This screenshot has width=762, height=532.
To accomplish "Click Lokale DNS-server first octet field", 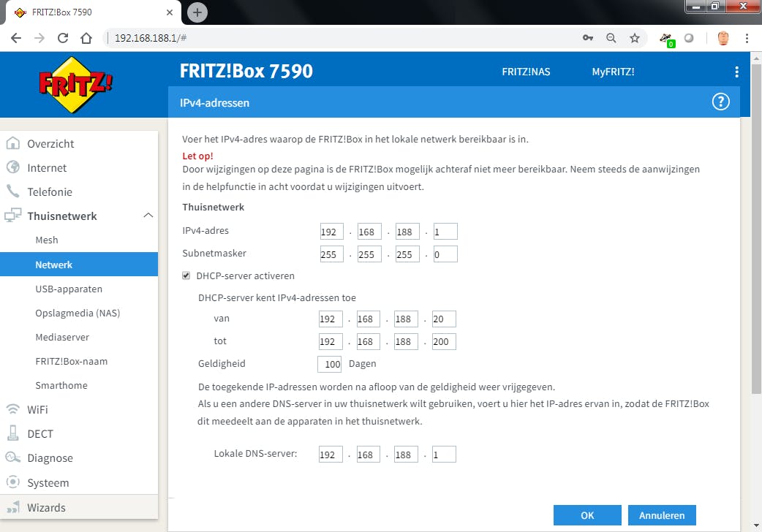I will point(331,455).
